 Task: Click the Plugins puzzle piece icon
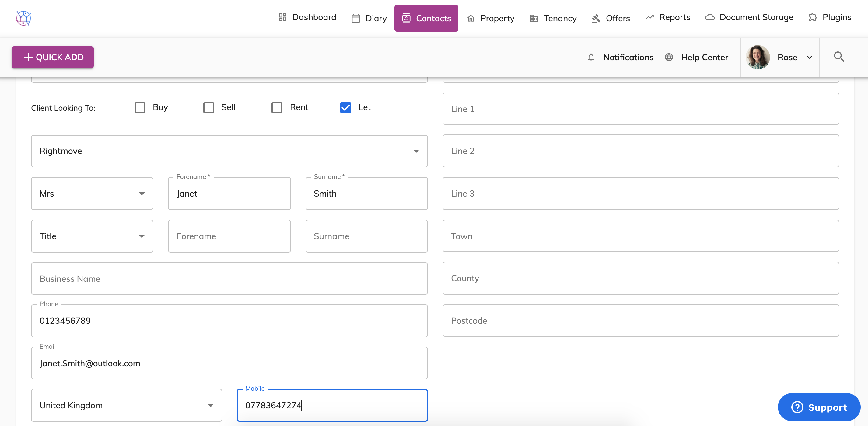[x=812, y=18]
